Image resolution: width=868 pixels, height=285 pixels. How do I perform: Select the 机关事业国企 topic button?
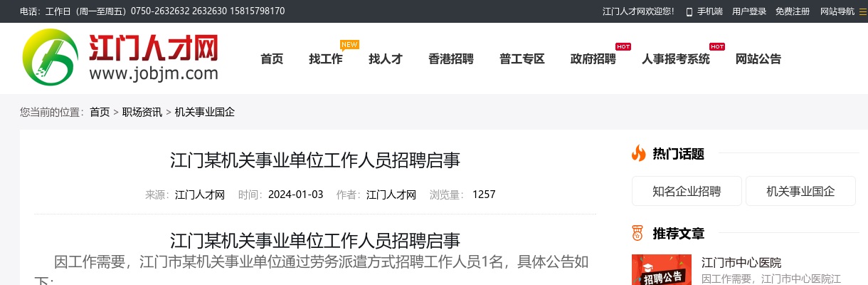800,191
